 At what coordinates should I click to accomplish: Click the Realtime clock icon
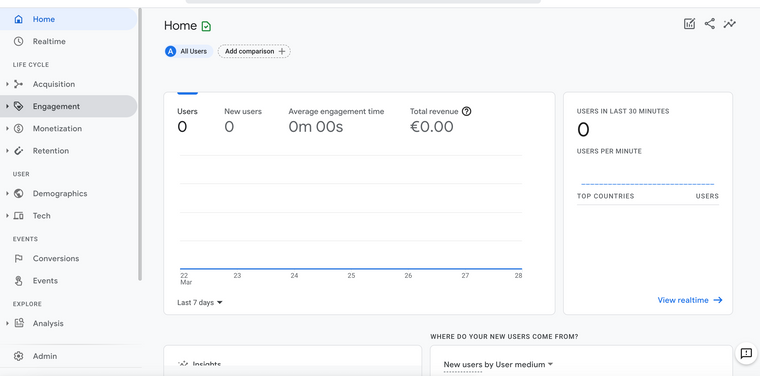click(x=18, y=42)
